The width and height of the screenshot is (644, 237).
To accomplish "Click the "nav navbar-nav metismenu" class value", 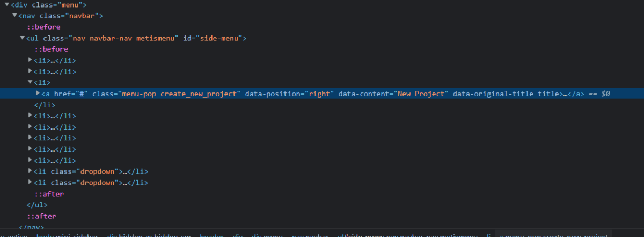I will pyautogui.click(x=123, y=38).
